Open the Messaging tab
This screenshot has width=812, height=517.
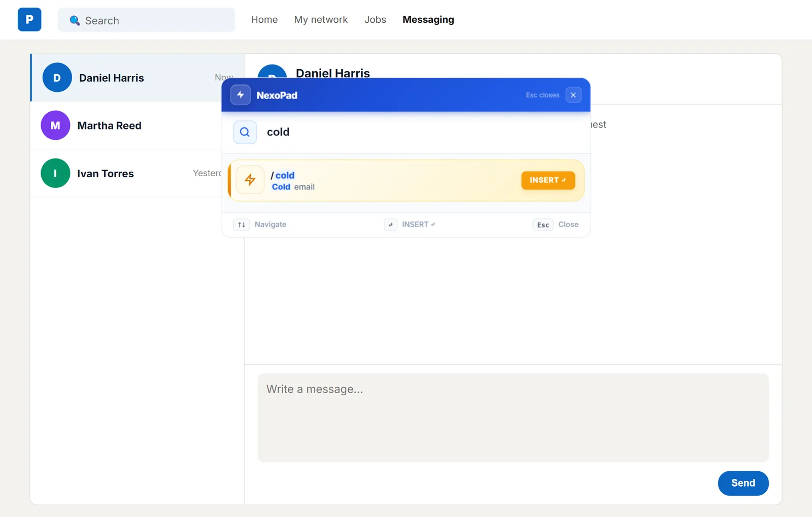(428, 20)
